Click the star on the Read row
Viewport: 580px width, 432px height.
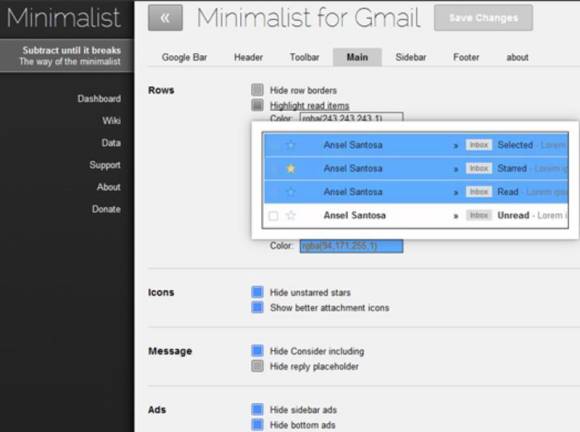291,192
